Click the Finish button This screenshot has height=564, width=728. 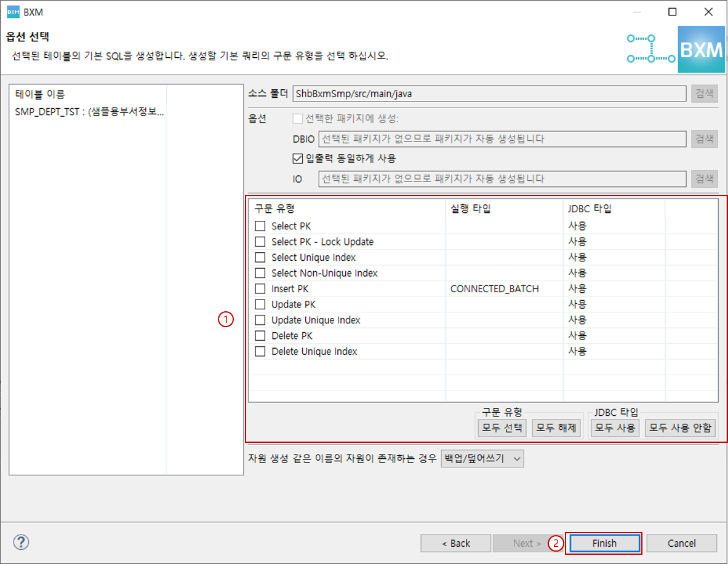[604, 543]
